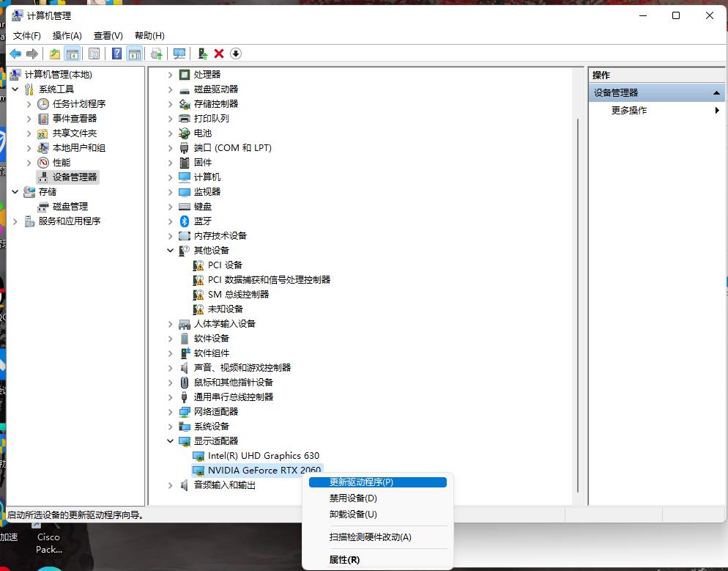Viewport: 728px width, 571px height.
Task: Open the 文件(F) menu
Action: (x=26, y=36)
